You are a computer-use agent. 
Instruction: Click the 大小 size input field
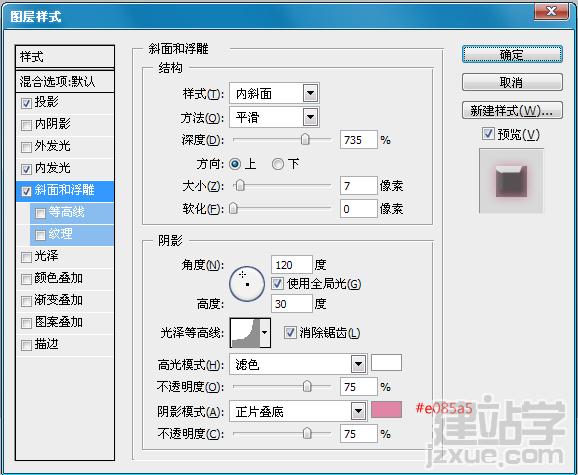click(x=359, y=186)
